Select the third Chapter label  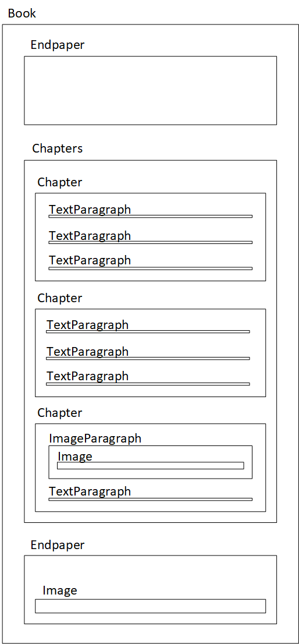[x=60, y=413]
